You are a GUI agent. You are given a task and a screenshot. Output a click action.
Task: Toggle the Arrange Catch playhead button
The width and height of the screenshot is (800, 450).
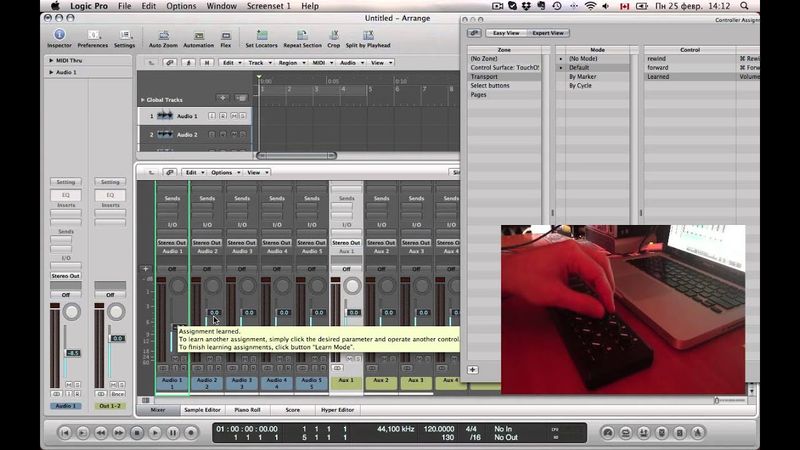[x=188, y=63]
